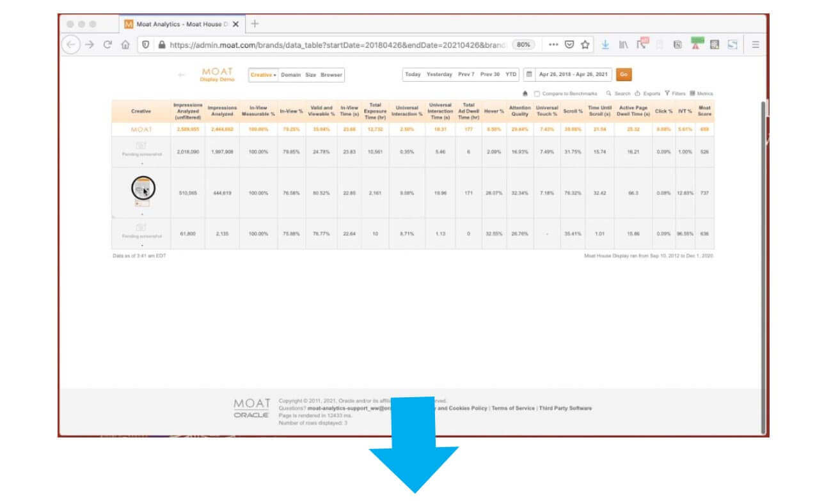831x504 pixels.
Task: Open the Metrics option
Action: tap(701, 93)
